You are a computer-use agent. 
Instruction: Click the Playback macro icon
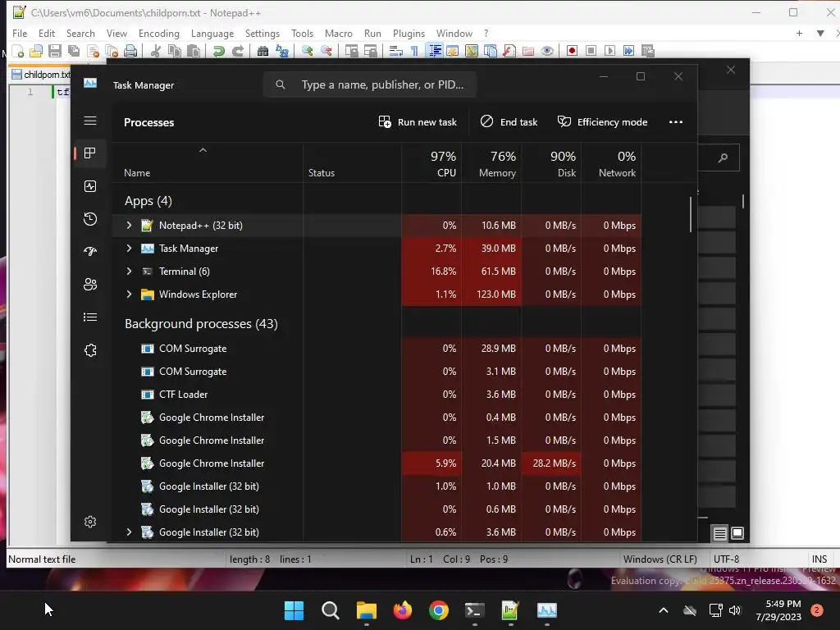[609, 51]
